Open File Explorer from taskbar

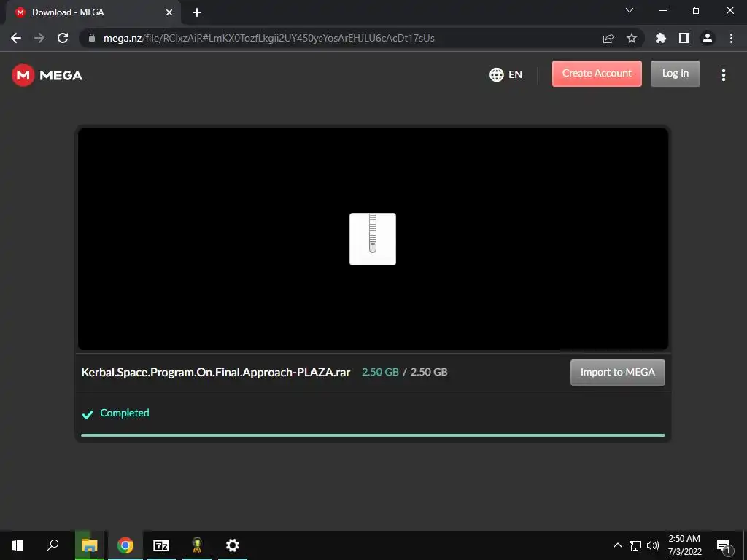click(x=89, y=545)
